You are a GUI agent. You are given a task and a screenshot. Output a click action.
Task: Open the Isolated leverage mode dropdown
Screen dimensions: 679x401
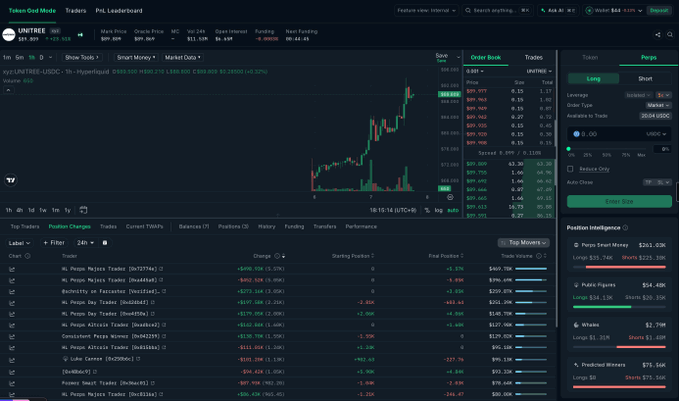[638, 95]
